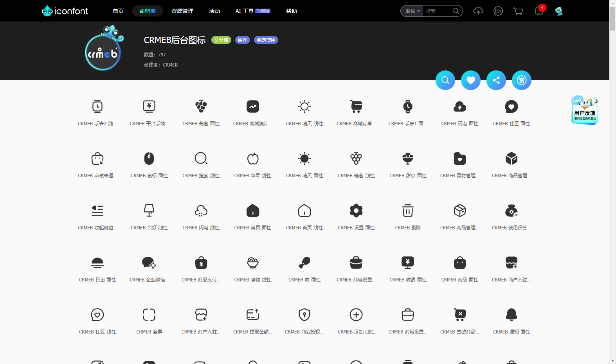Select the CRMEB-社区-面性 heart bubble icon
Viewport: 616px width, 364px height.
pos(512,106)
